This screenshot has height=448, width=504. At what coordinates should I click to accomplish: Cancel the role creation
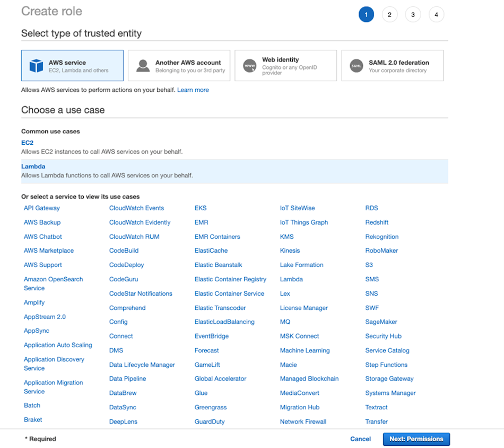pyautogui.click(x=360, y=439)
